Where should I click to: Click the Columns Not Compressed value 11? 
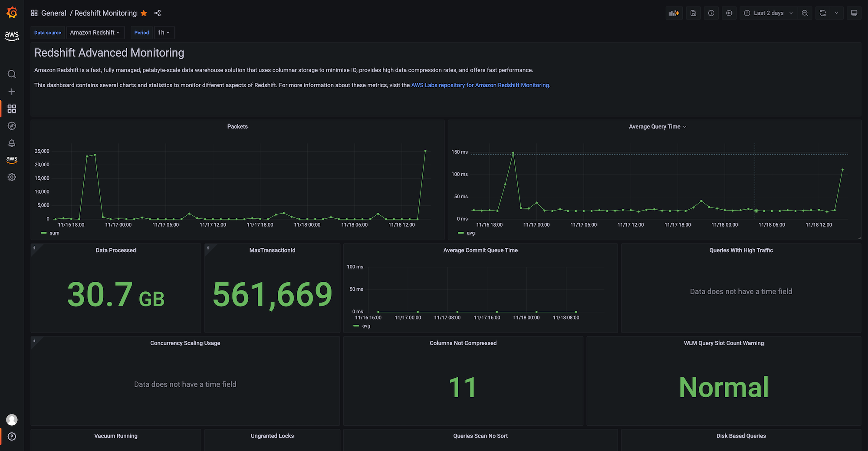tap(463, 387)
